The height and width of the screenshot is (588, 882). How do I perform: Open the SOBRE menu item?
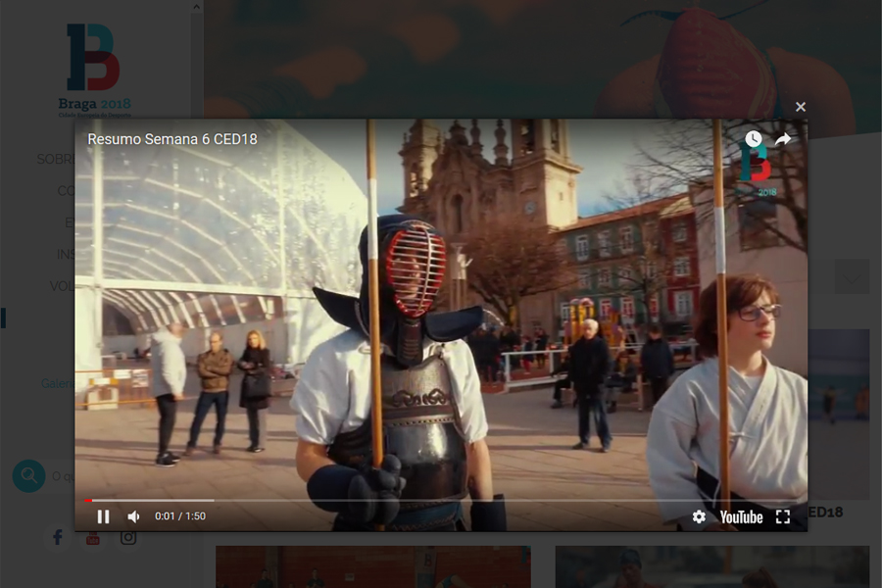pos(56,159)
